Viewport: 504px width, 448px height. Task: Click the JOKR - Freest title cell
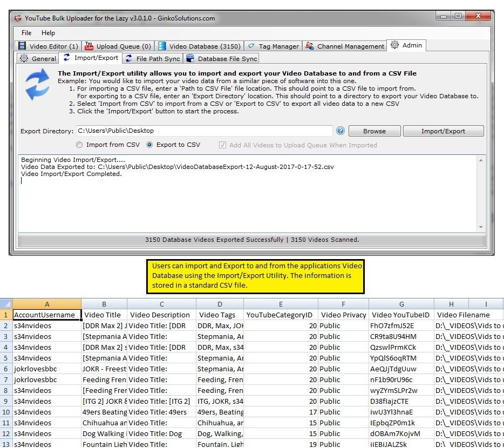pos(104,369)
